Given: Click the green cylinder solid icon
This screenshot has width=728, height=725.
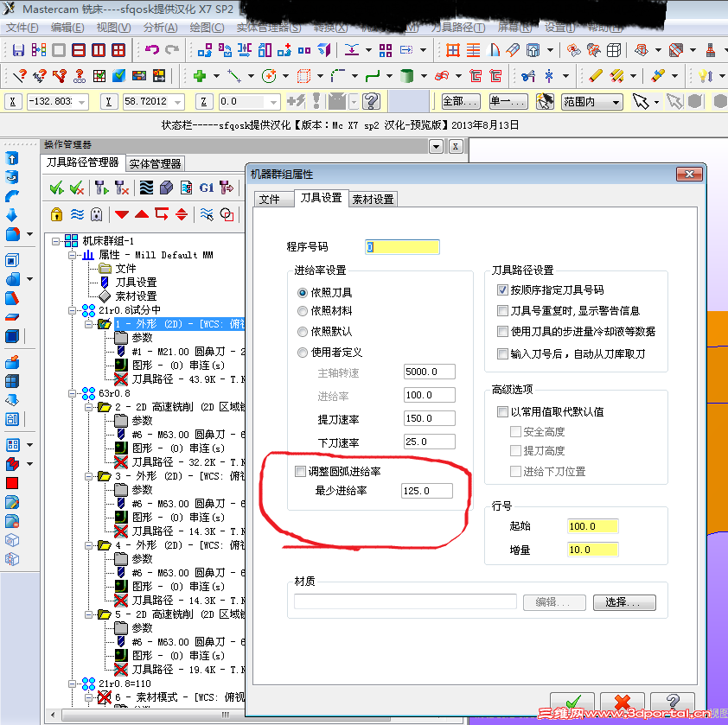Looking at the screenshot, I should (406, 76).
